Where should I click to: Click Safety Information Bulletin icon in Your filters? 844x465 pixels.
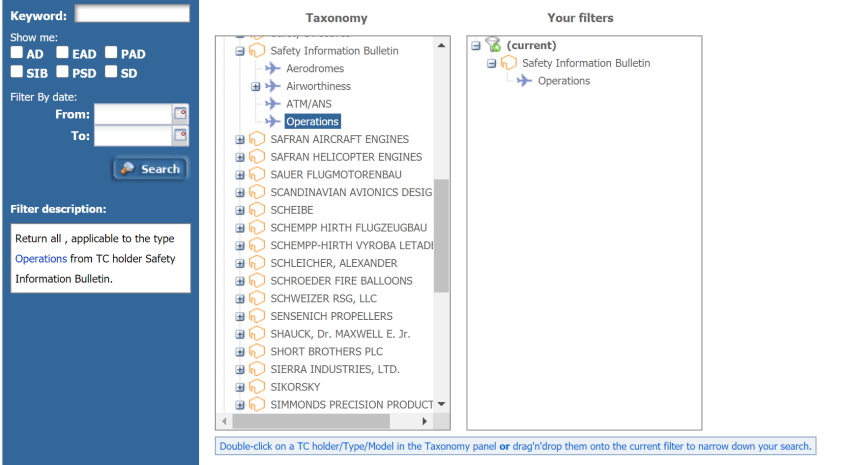[509, 63]
